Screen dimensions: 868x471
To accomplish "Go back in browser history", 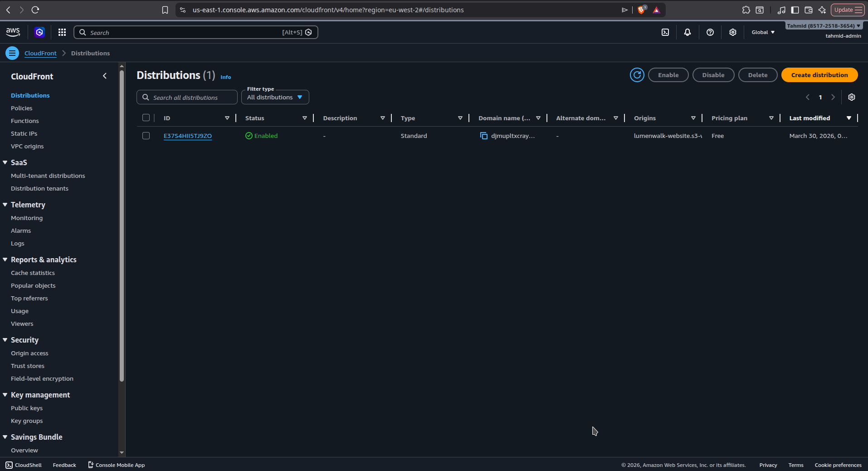I will pos(8,10).
